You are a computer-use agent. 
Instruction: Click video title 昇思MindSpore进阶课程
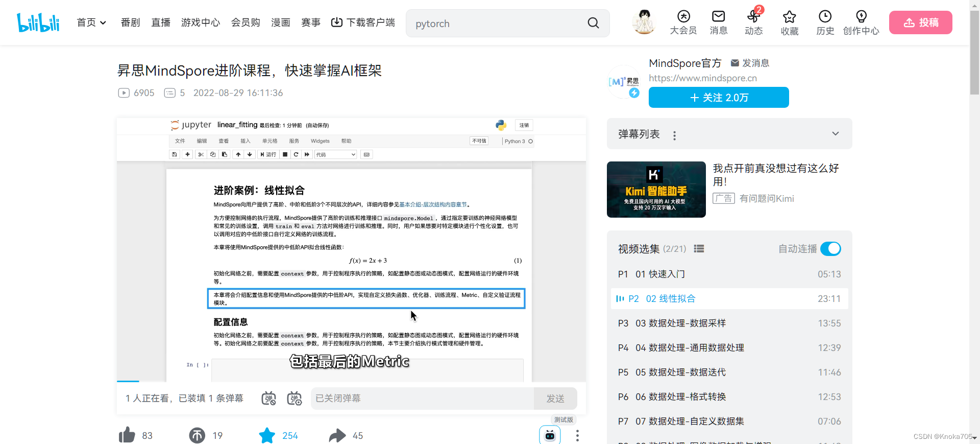pyautogui.click(x=250, y=70)
